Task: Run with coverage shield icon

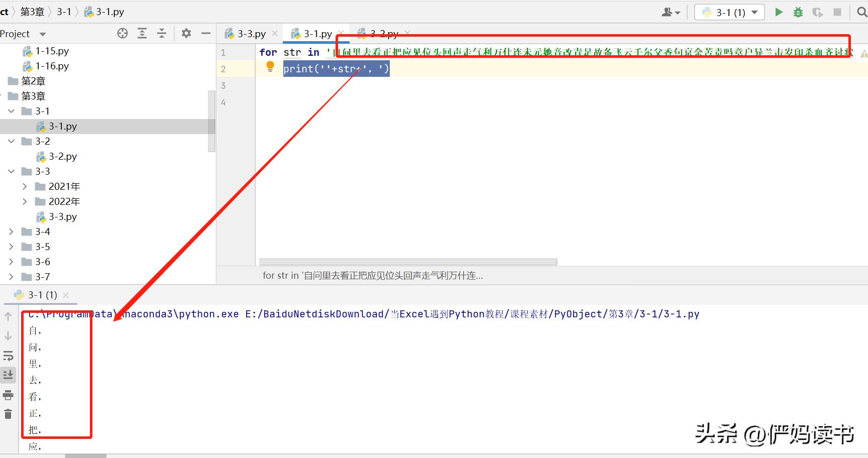Action: click(x=818, y=12)
